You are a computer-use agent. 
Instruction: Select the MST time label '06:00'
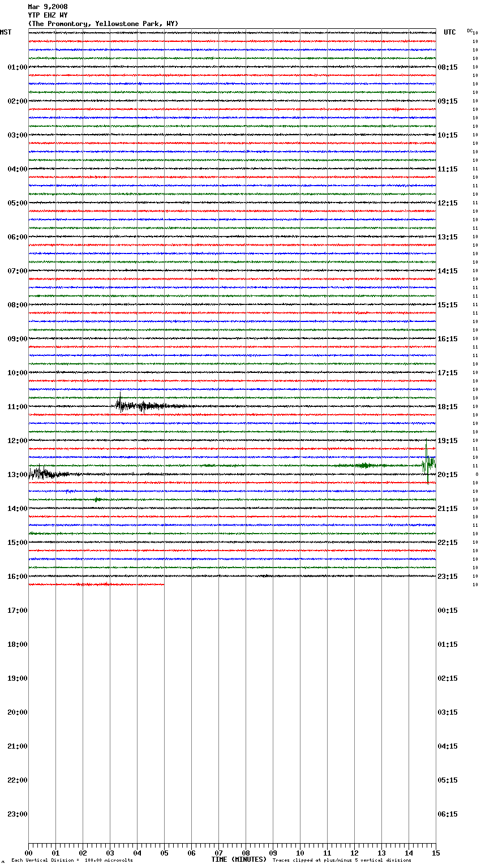click(17, 237)
